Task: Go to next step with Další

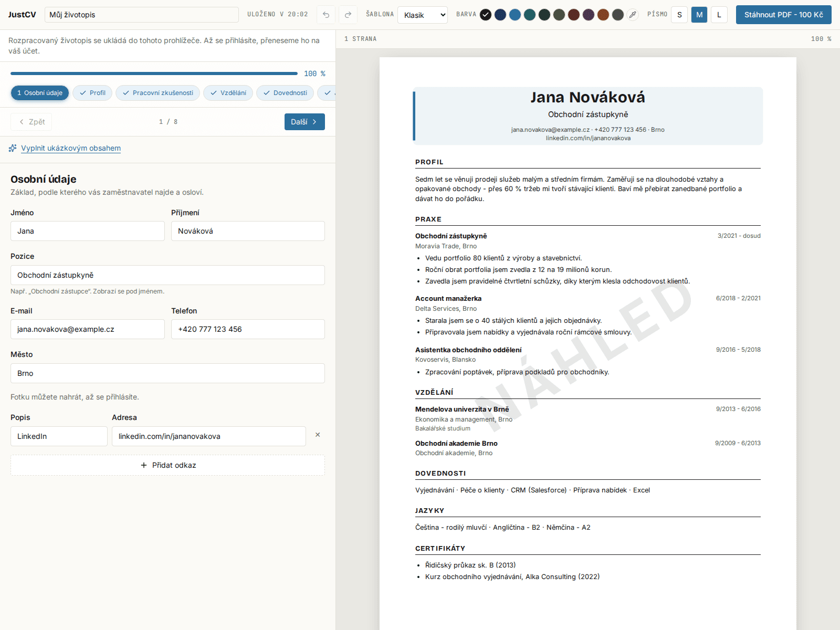Action: click(304, 122)
